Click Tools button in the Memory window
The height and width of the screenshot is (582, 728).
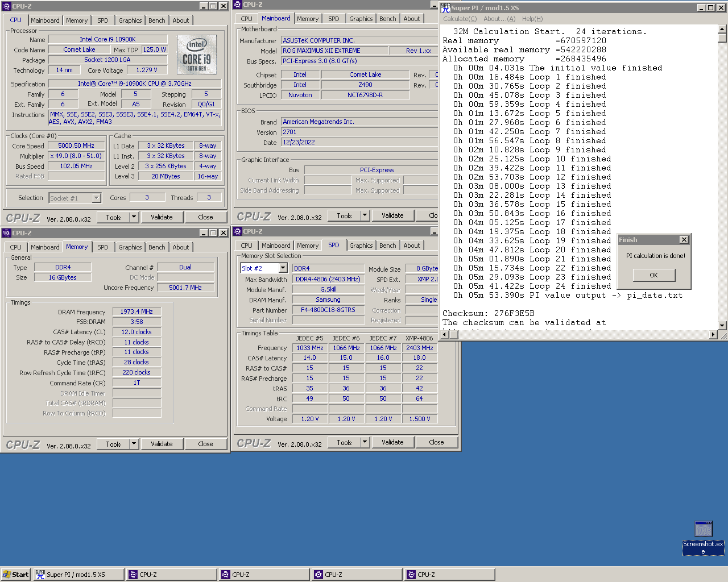click(113, 444)
